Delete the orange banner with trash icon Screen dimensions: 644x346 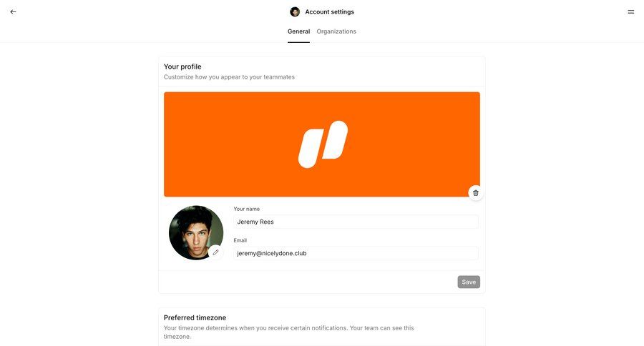click(476, 193)
